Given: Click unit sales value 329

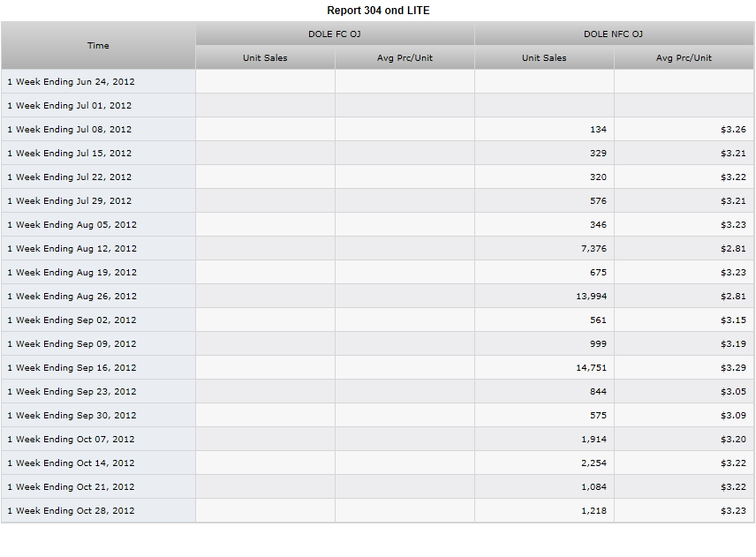Looking at the screenshot, I should tap(598, 153).
